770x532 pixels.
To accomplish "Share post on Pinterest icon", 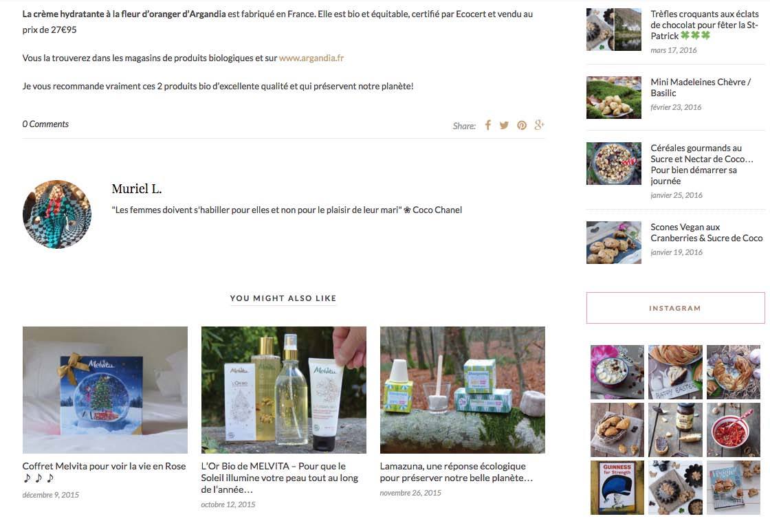I will pyautogui.click(x=522, y=125).
